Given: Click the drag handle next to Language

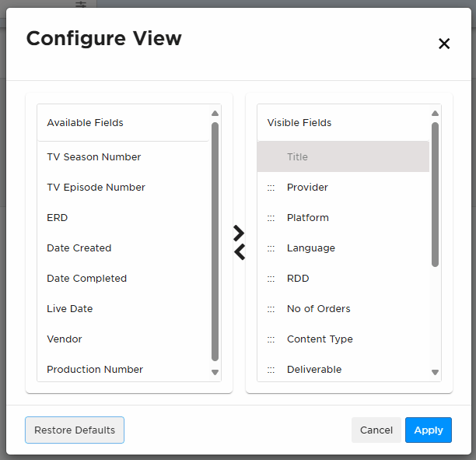Looking at the screenshot, I should [271, 248].
